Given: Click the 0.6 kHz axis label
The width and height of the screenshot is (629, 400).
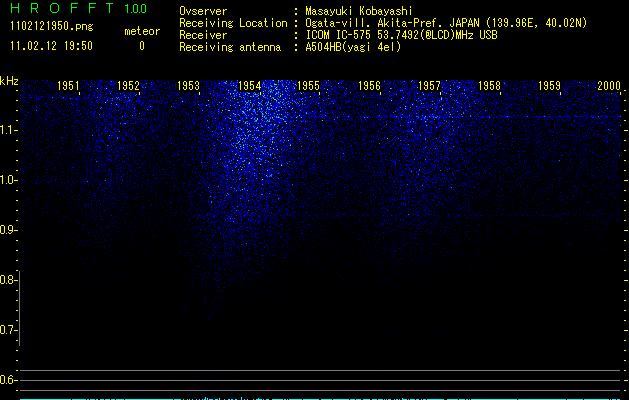Looking at the screenshot, I should [7, 380].
